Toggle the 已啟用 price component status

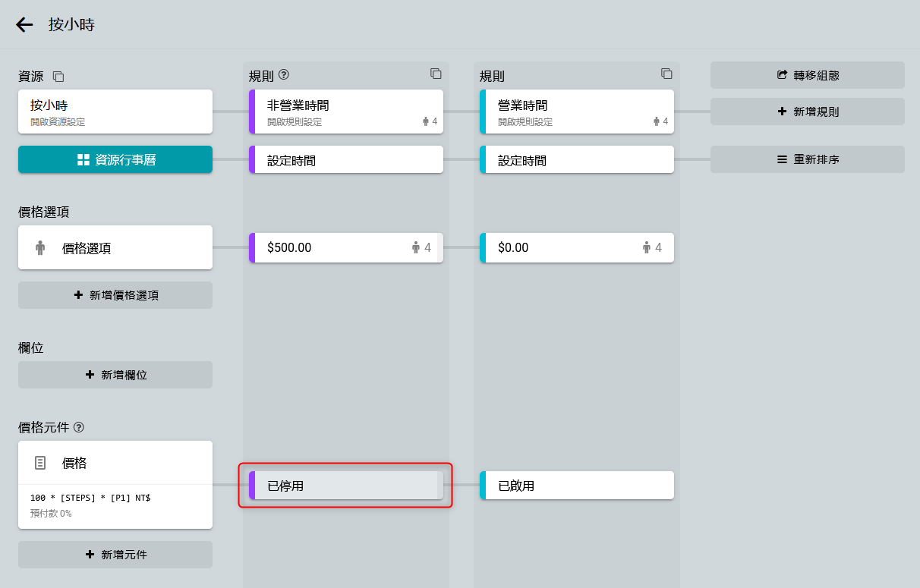[x=577, y=486]
